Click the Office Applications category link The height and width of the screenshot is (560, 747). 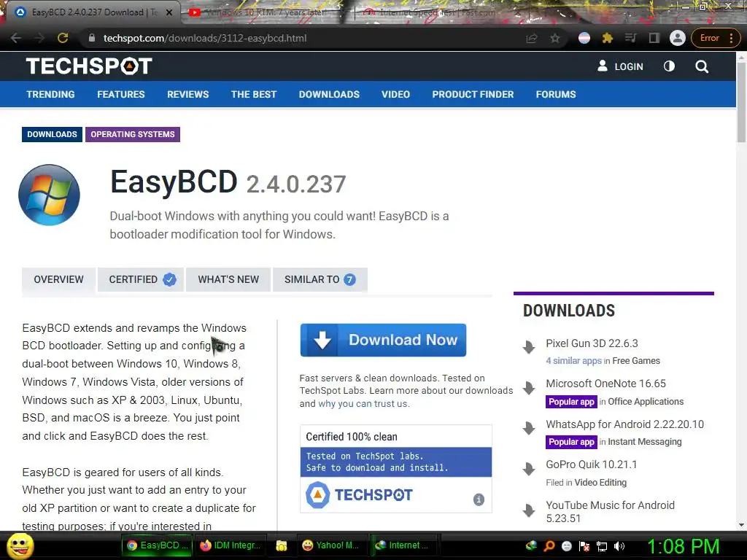tap(646, 402)
